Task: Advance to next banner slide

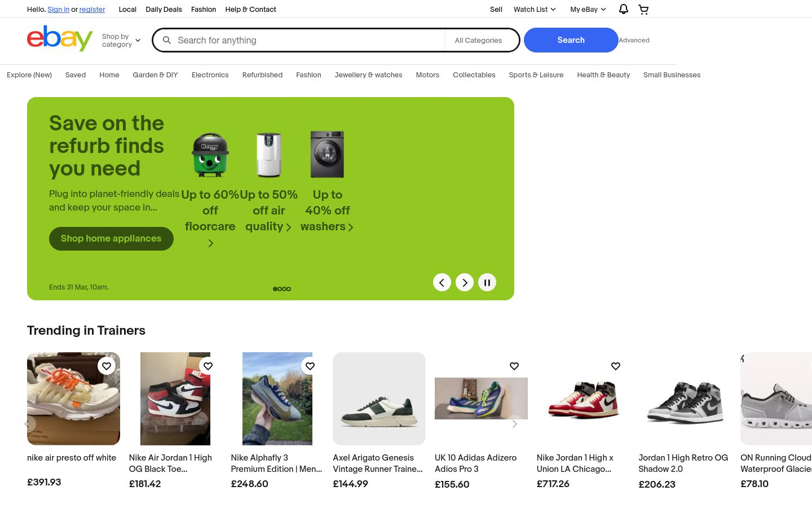Action: coord(465,282)
